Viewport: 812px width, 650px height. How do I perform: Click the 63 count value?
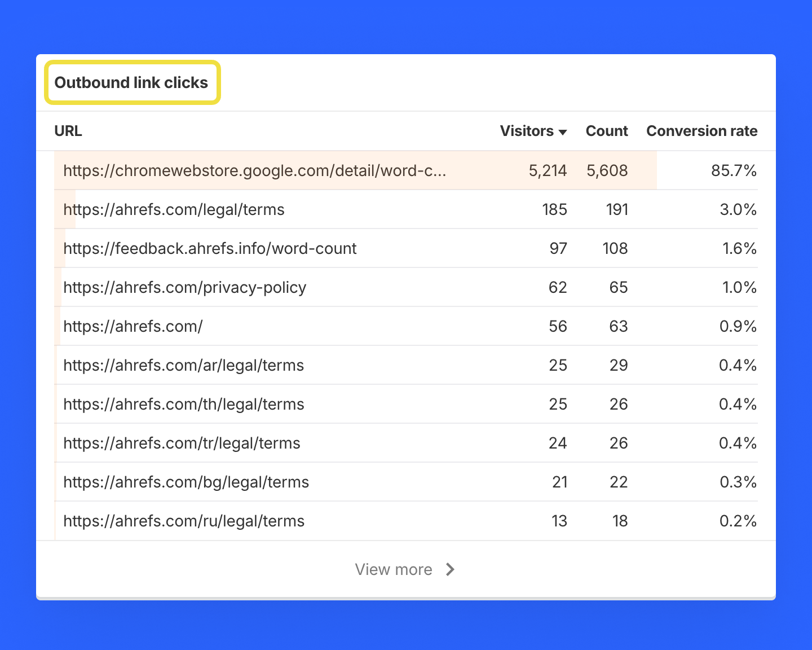point(619,326)
